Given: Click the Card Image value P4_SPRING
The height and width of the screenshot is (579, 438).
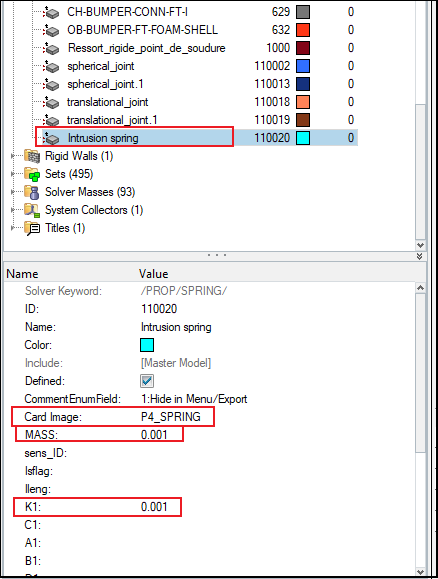Looking at the screenshot, I should (x=171, y=417).
